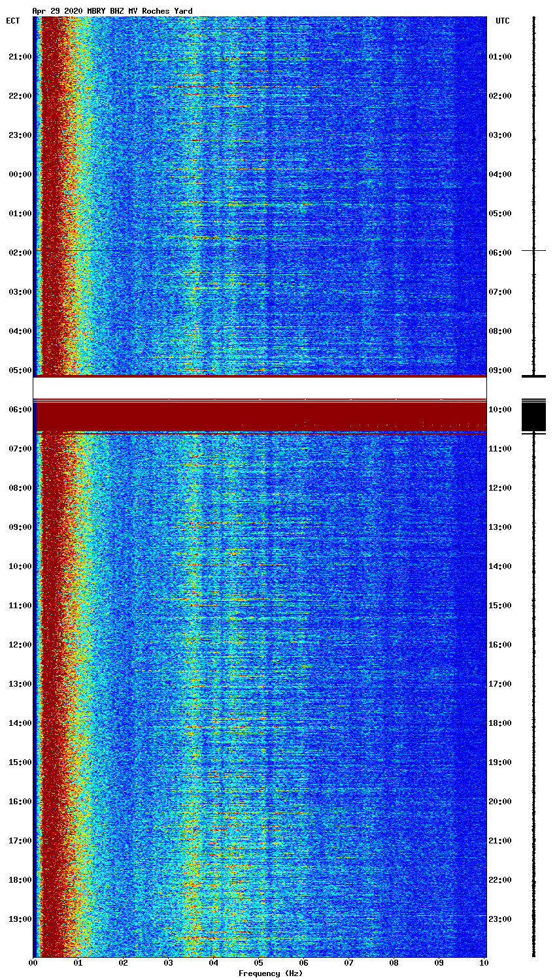Click the '01' frequency axis tick label

pos(78,963)
